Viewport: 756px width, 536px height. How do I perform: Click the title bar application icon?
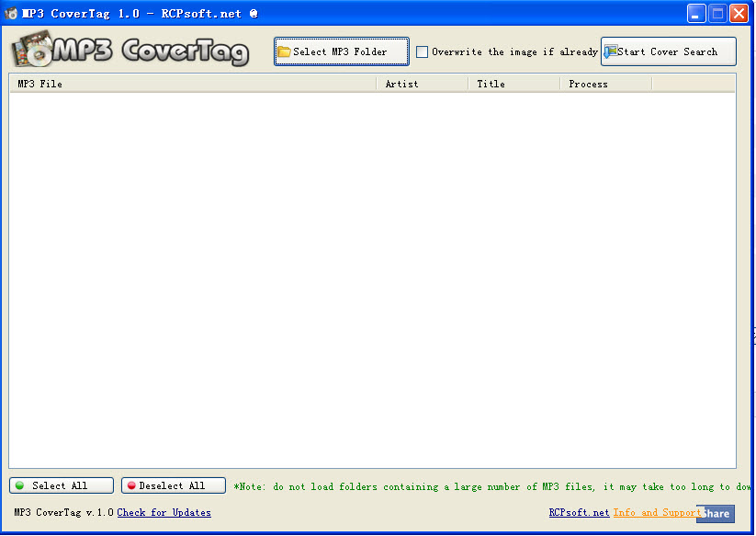click(x=11, y=14)
